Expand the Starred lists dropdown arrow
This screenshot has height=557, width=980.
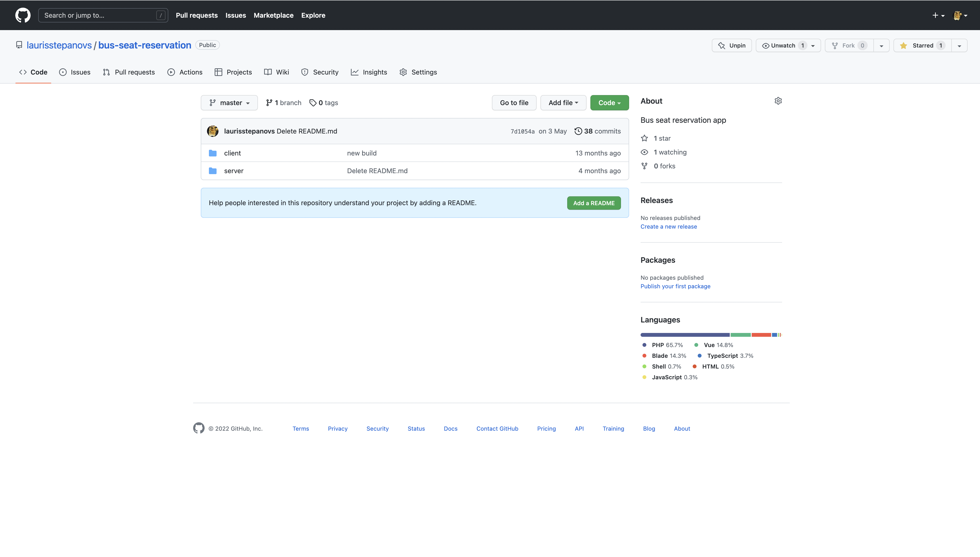point(959,46)
